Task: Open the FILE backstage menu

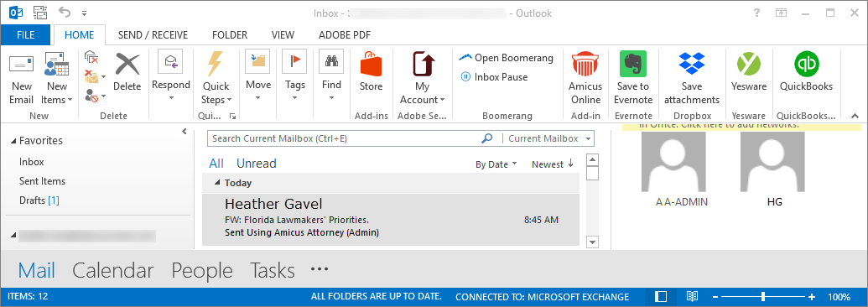Action: pos(25,35)
